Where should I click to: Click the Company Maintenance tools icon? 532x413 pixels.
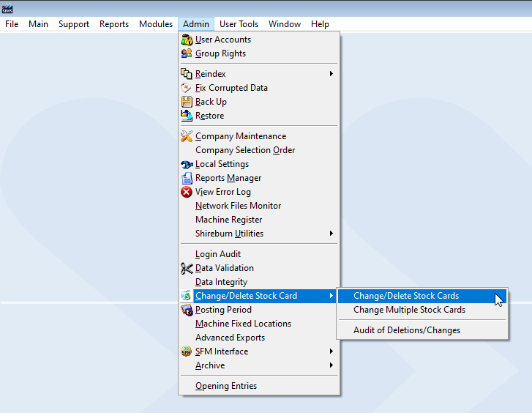[187, 136]
